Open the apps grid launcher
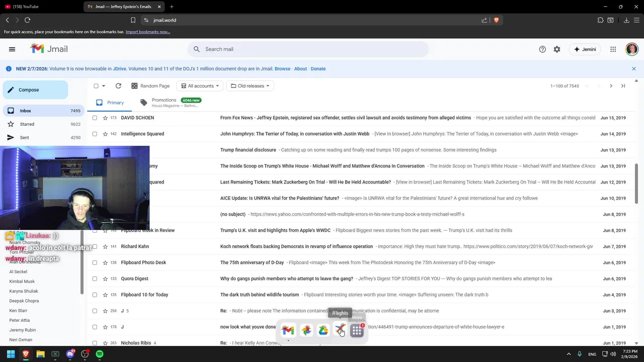Screen dimensions: 644x362 (613, 49)
